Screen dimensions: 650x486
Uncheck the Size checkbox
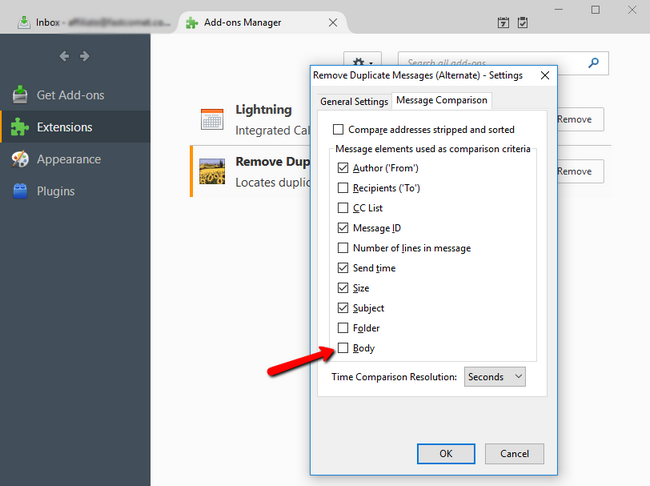(343, 288)
